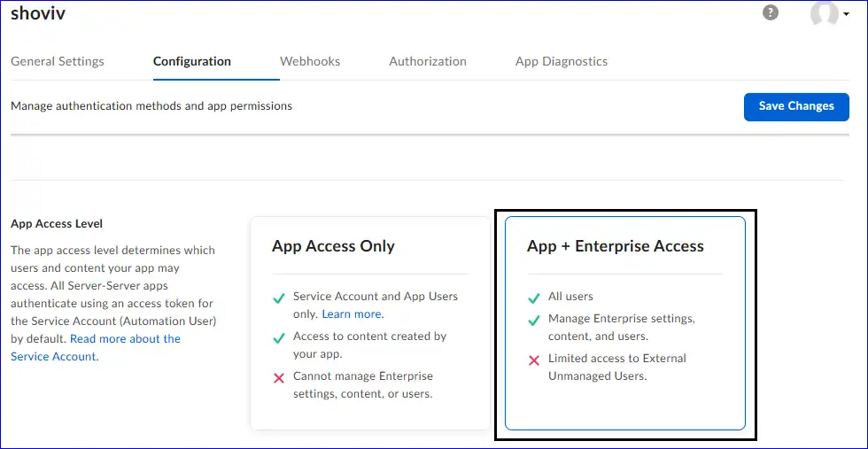Select the Configuration tab

pyautogui.click(x=192, y=61)
